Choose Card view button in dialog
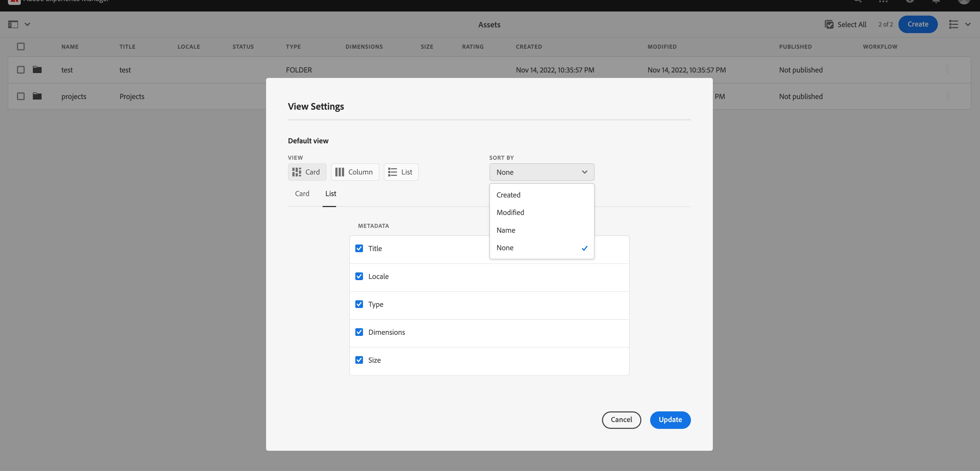 (x=307, y=172)
